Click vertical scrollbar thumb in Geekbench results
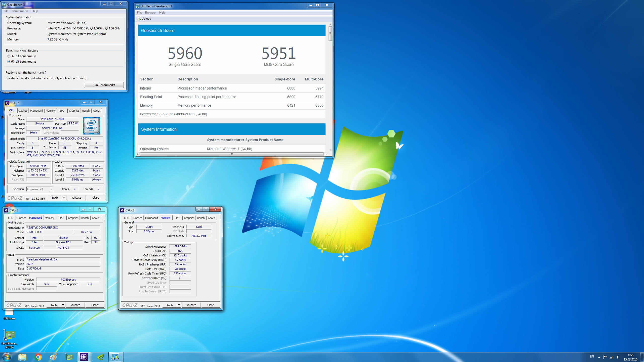 point(330,33)
